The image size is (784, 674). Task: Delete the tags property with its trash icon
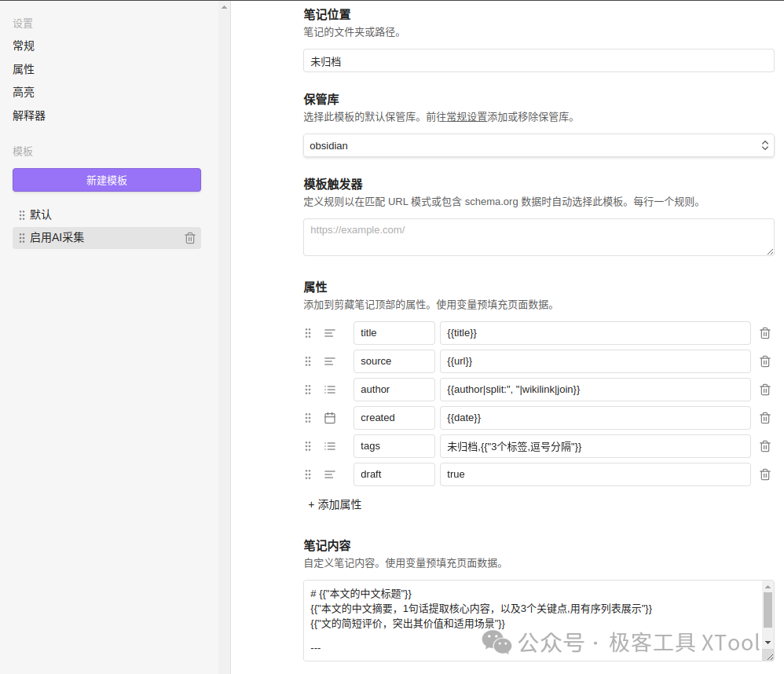[765, 445]
